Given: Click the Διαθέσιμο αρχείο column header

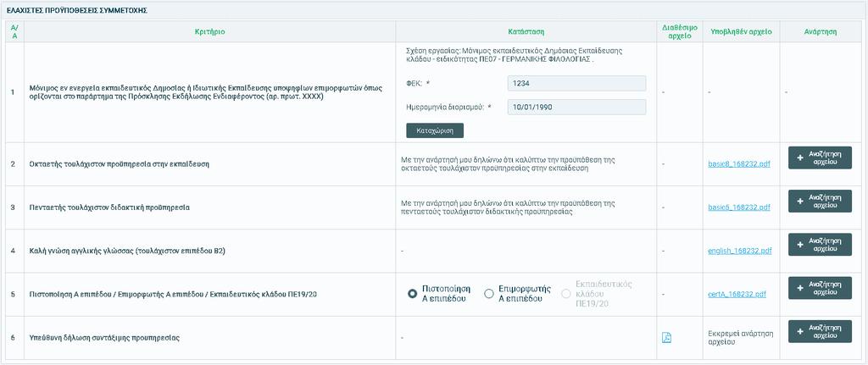Looking at the screenshot, I should (679, 31).
